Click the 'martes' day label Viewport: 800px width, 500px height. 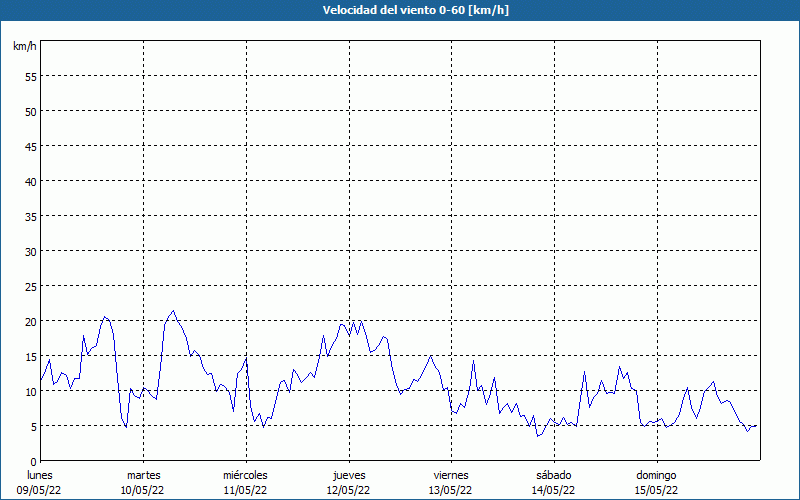(x=144, y=475)
